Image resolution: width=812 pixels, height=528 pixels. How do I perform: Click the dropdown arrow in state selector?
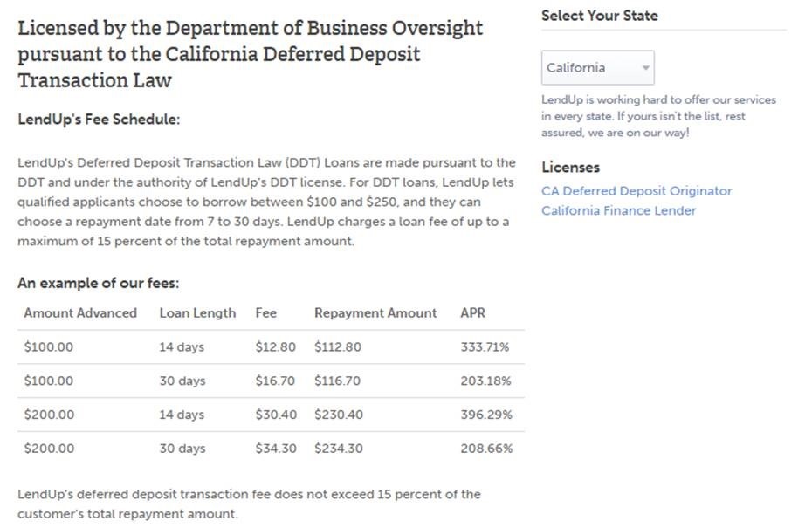(x=645, y=68)
